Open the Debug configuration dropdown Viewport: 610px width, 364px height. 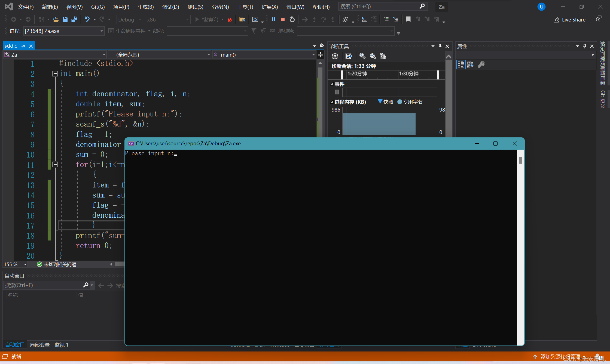pos(130,20)
